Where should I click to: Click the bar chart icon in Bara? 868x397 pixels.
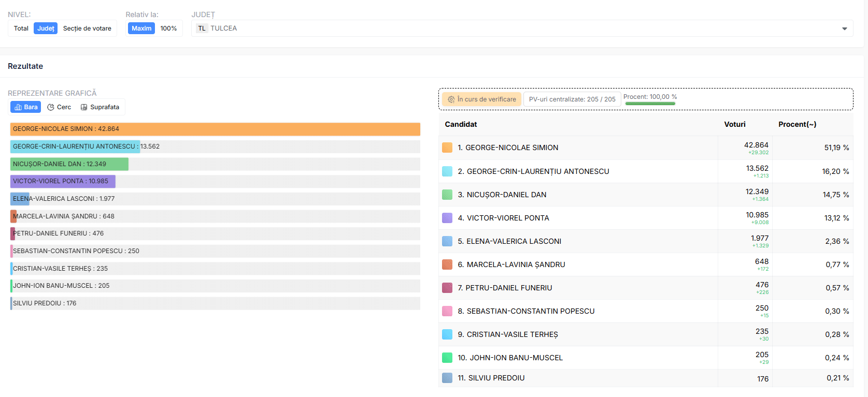(x=18, y=107)
